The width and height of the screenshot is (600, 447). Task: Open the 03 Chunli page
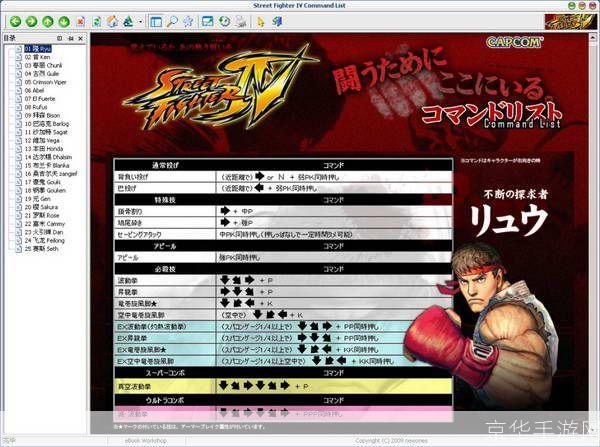43,65
